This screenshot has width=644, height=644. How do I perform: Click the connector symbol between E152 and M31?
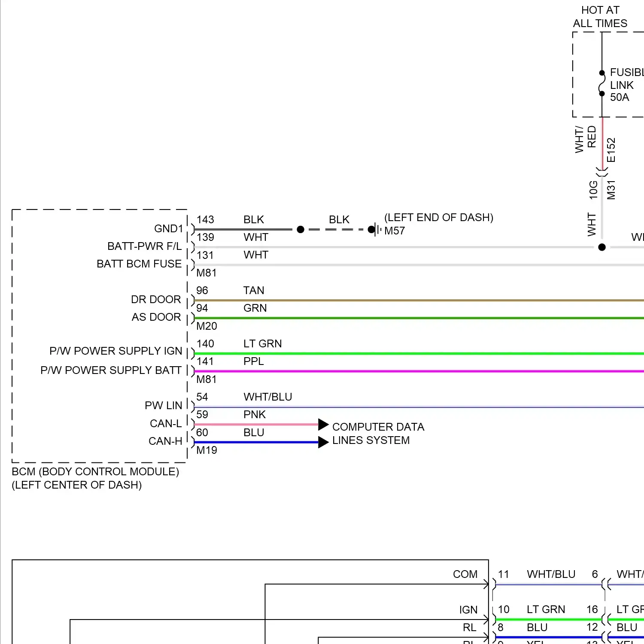[602, 172]
